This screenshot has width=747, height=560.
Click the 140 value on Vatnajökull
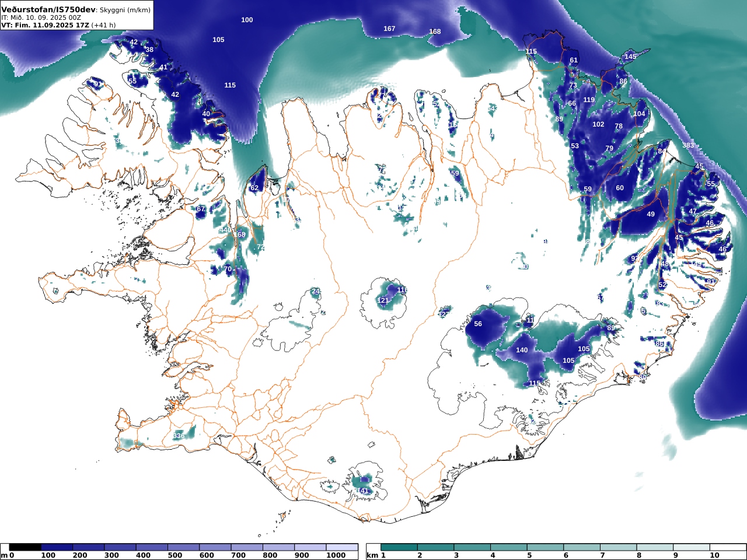point(522,350)
